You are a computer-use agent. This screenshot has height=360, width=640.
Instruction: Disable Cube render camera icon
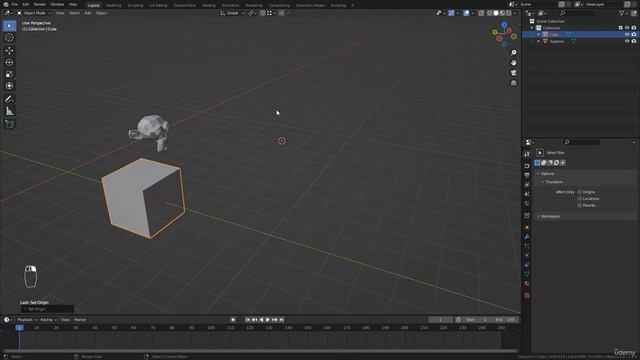(634, 35)
